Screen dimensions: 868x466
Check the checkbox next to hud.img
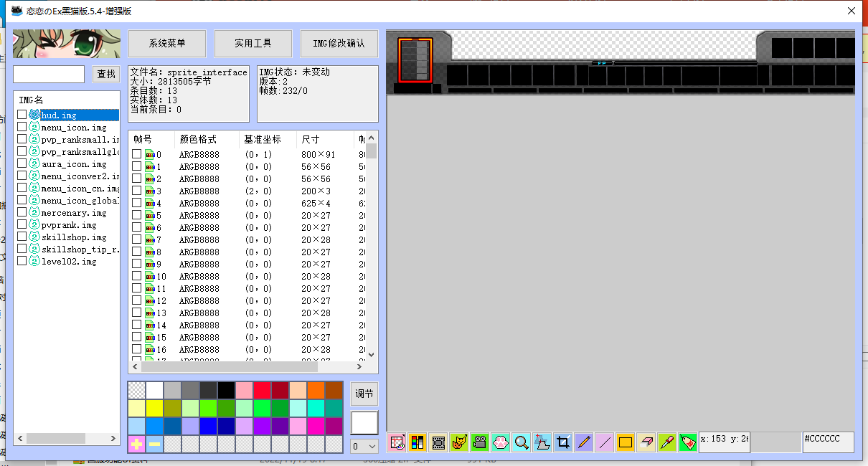(21, 114)
